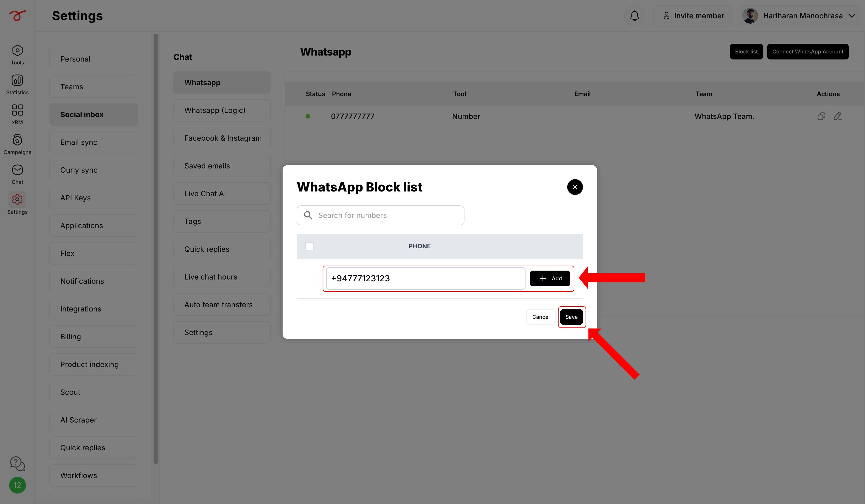Open Product indexing settings
Screen dimensions: 865x504
(x=94, y=365)
